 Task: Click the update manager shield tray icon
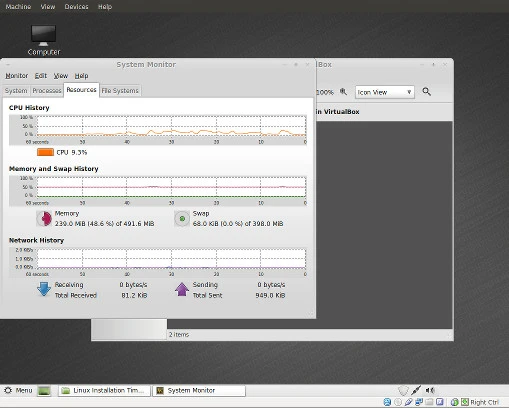click(x=403, y=390)
